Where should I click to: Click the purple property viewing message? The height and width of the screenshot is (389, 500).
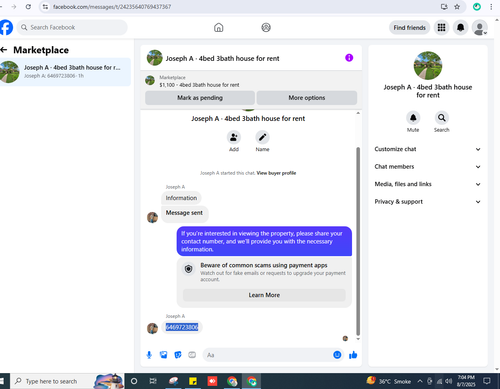264,241
